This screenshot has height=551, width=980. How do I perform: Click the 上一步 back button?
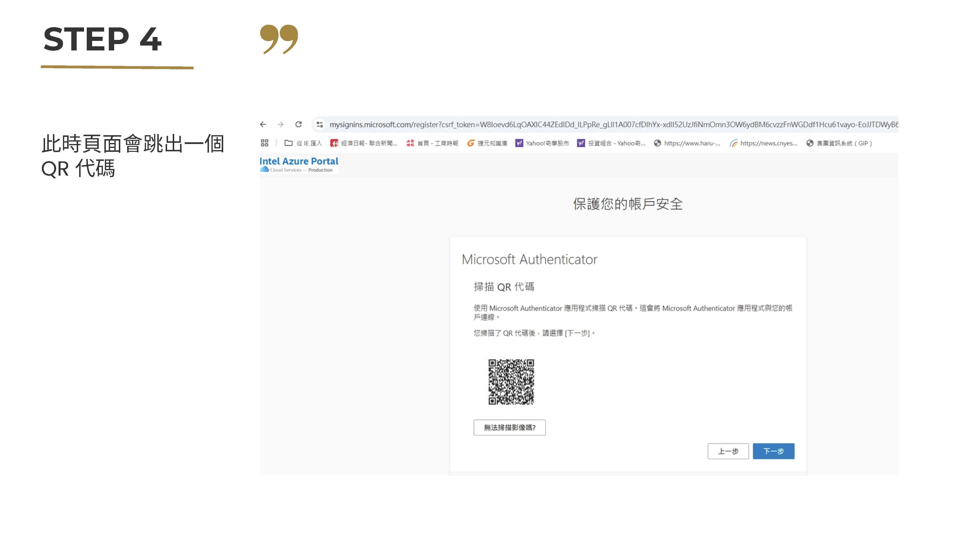point(728,451)
